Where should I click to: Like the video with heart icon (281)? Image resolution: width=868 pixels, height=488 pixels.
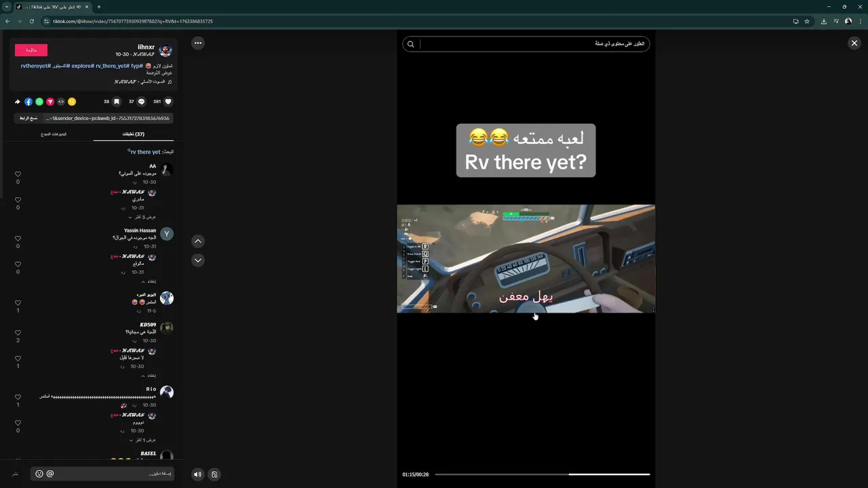pyautogui.click(x=168, y=102)
